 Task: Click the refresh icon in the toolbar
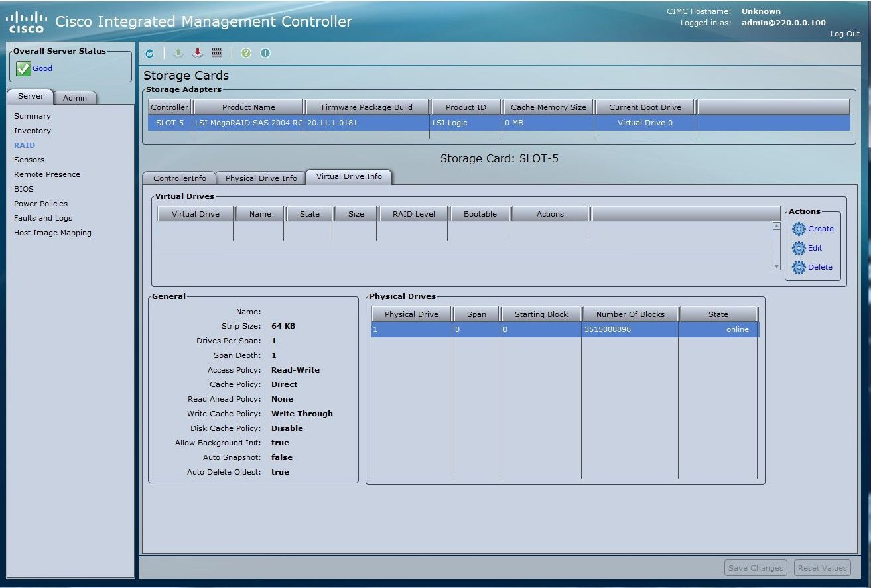coord(149,54)
